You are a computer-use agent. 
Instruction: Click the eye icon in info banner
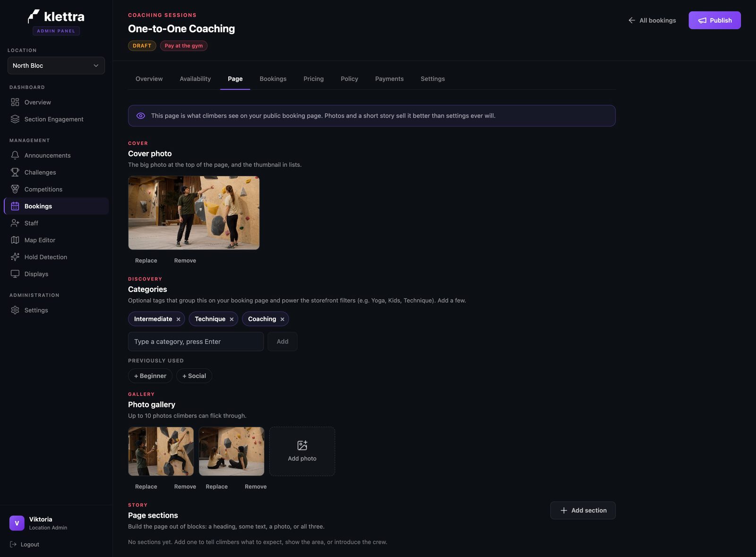pyautogui.click(x=141, y=116)
